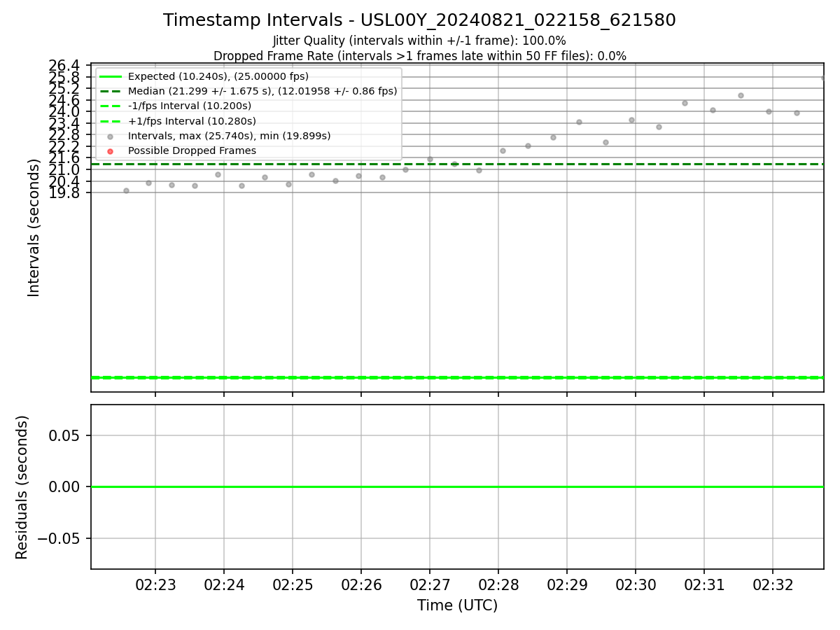Select the "Dropped Frame Rate" 0.0% subtitle line

(x=419, y=56)
